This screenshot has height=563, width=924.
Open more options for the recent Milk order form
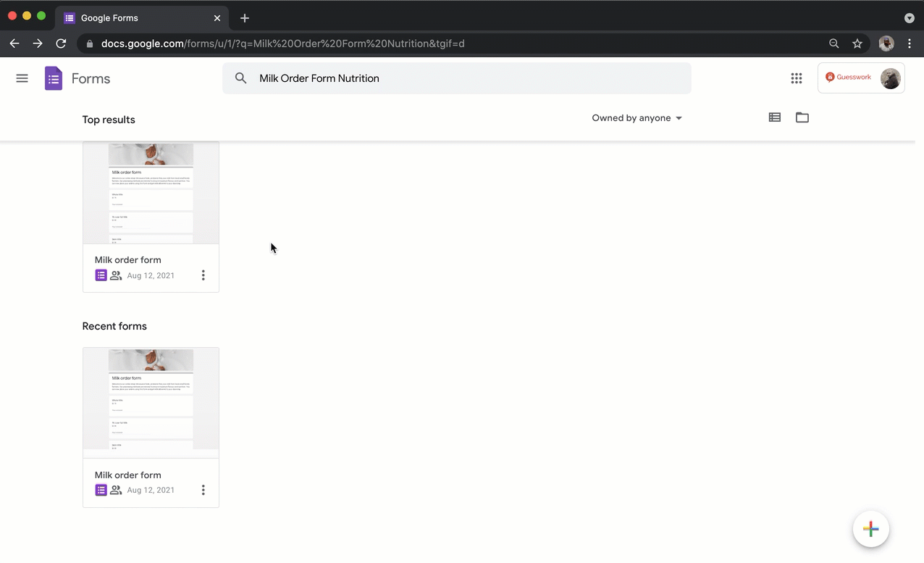click(x=203, y=490)
